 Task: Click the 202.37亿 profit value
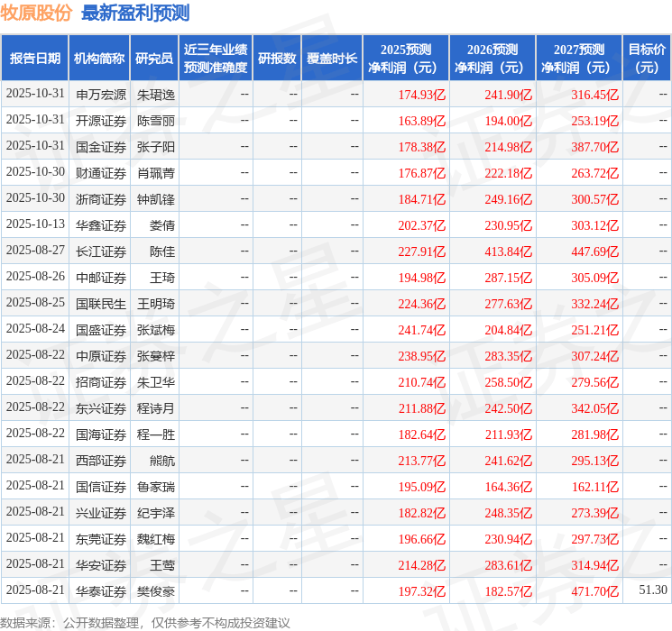422,225
